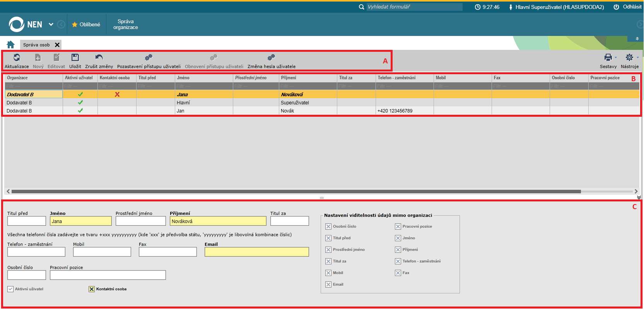Sort by Aktivní uživatel column header
Screen dimensions: 644x310
(x=80, y=78)
